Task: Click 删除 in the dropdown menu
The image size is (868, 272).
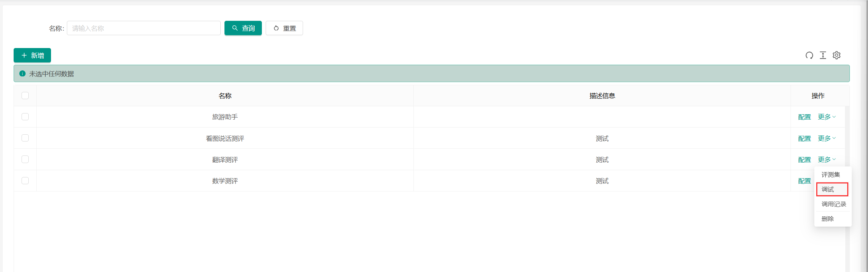Action: (828, 219)
